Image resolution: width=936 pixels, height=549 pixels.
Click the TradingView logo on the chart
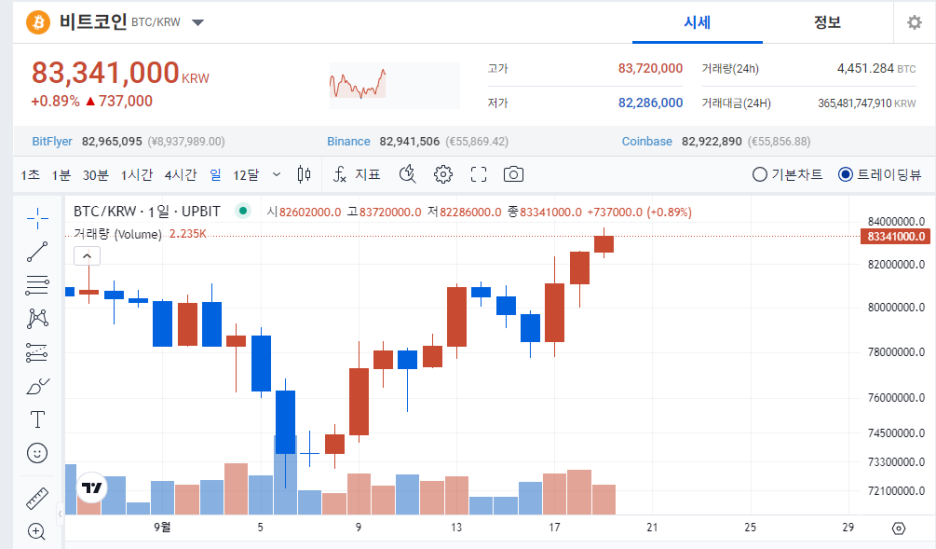point(91,488)
